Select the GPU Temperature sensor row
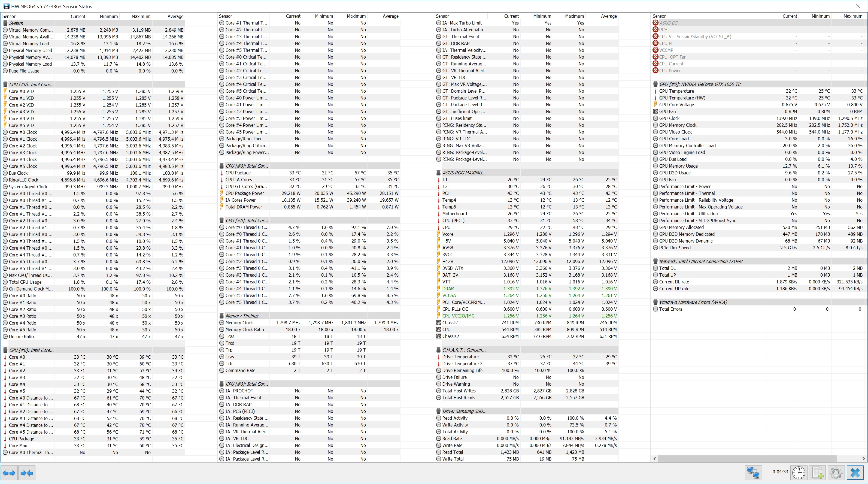 676,91
